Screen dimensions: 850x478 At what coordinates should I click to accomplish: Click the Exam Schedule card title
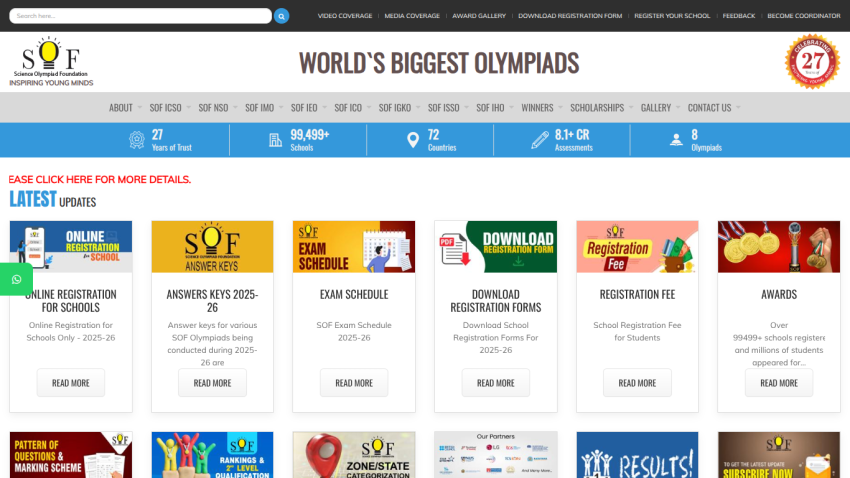tap(354, 294)
